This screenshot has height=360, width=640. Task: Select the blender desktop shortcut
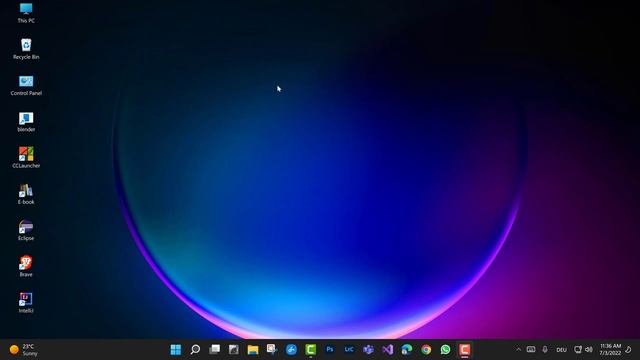pos(26,122)
